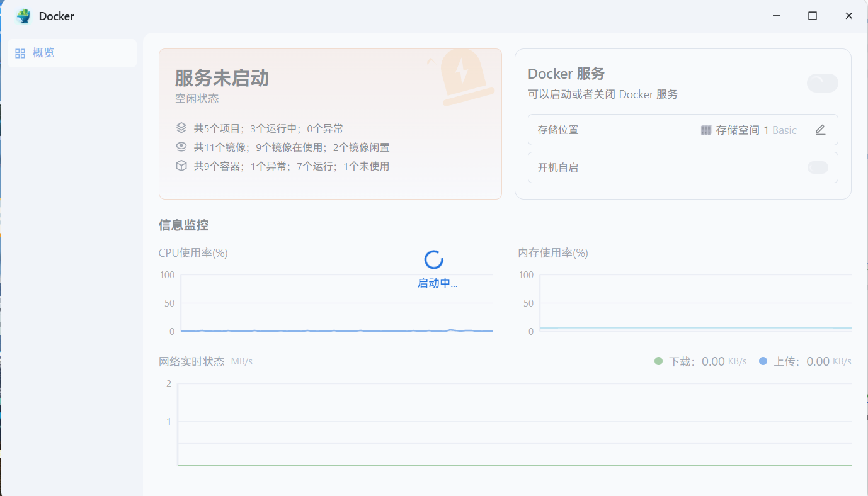Click the text 共5个项目；3个运行中；0个异常
The image size is (868, 496).
(x=268, y=128)
